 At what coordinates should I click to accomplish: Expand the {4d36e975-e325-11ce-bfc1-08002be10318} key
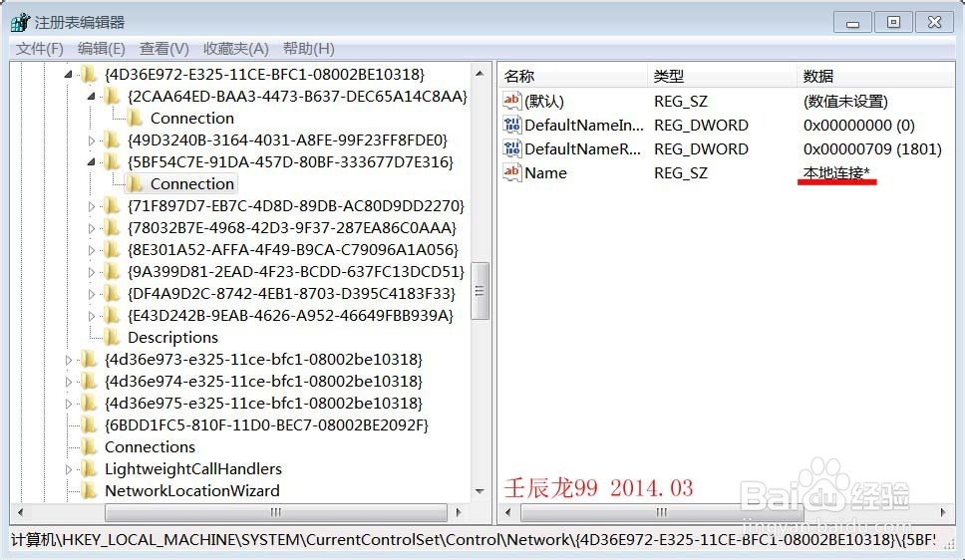click(69, 404)
